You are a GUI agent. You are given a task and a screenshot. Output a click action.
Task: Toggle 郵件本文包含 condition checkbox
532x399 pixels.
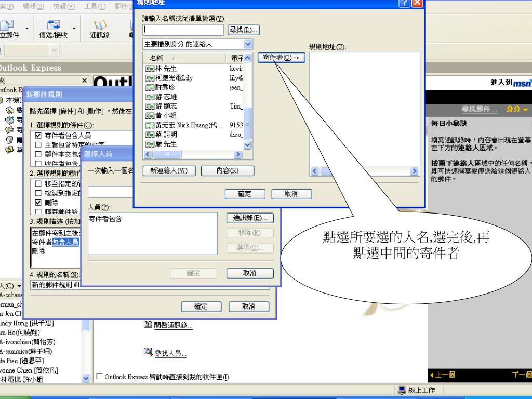(x=38, y=154)
